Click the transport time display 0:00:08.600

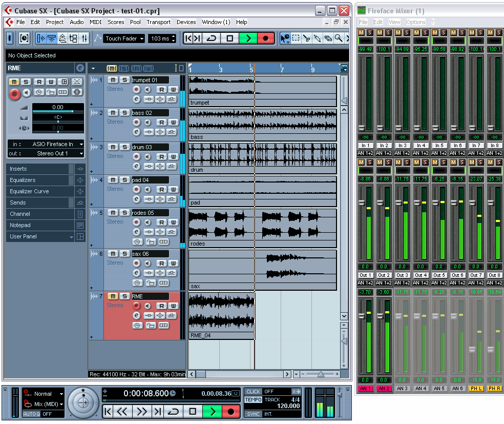[x=145, y=393]
